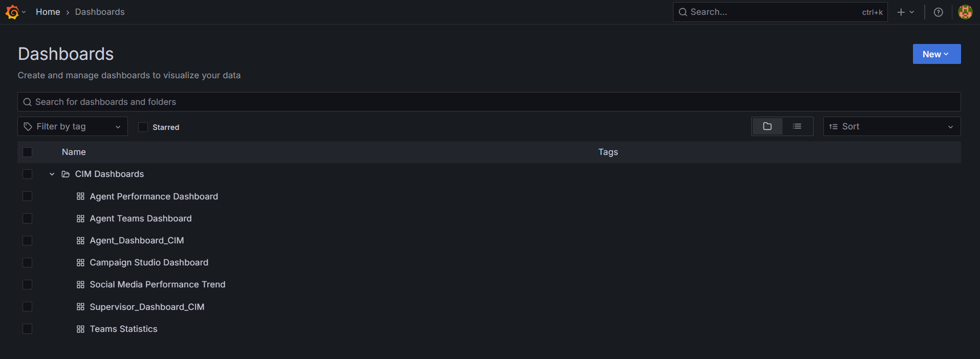Click the blue New button

point(936,54)
